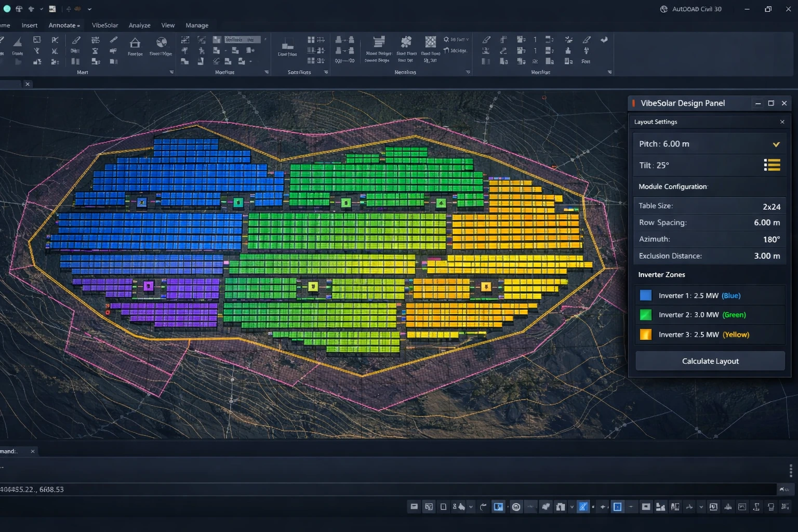Click the large stacked layers ribbon icon
Screen dimensions: 798x532
tap(379, 42)
